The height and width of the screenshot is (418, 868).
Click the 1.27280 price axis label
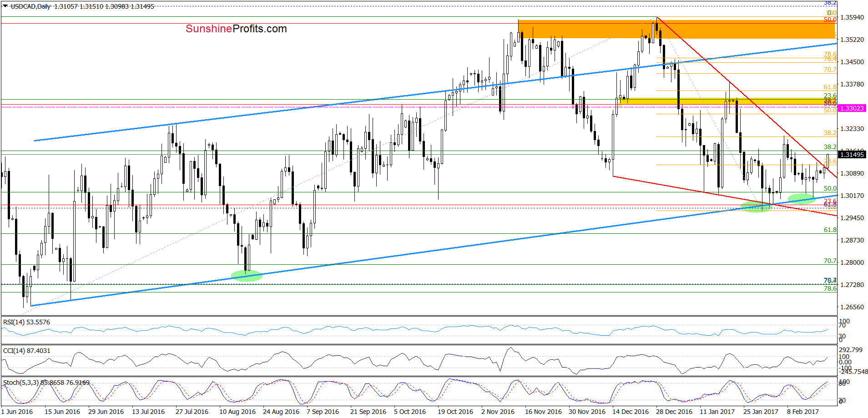click(852, 285)
